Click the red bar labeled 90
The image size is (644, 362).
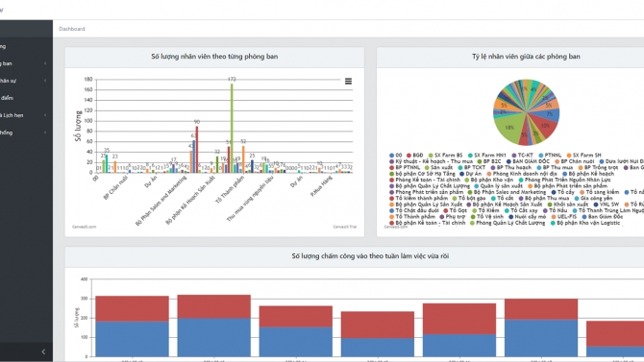197,149
